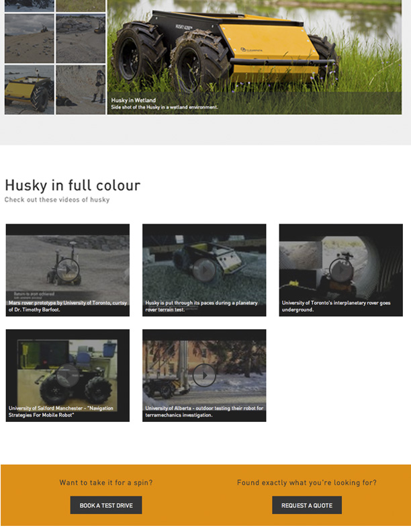Play the University of Alberta outdoor testing video
Viewport: 411px width, 532px height.
[x=204, y=375]
